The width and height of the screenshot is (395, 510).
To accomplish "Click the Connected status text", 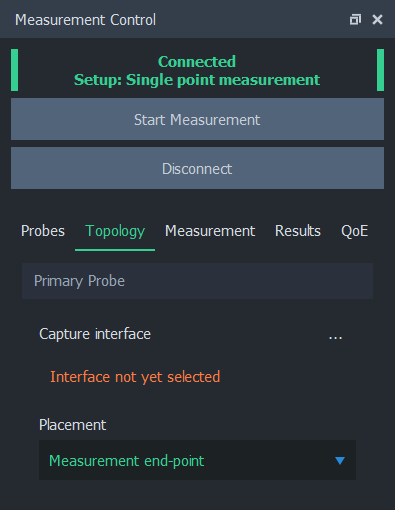I will tap(197, 62).
